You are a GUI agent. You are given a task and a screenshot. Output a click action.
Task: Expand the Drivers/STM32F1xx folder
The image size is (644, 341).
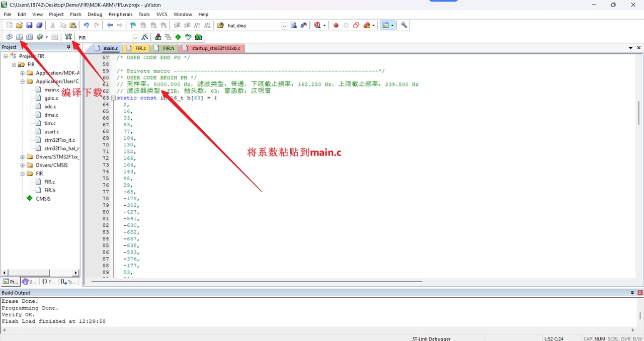(x=23, y=157)
